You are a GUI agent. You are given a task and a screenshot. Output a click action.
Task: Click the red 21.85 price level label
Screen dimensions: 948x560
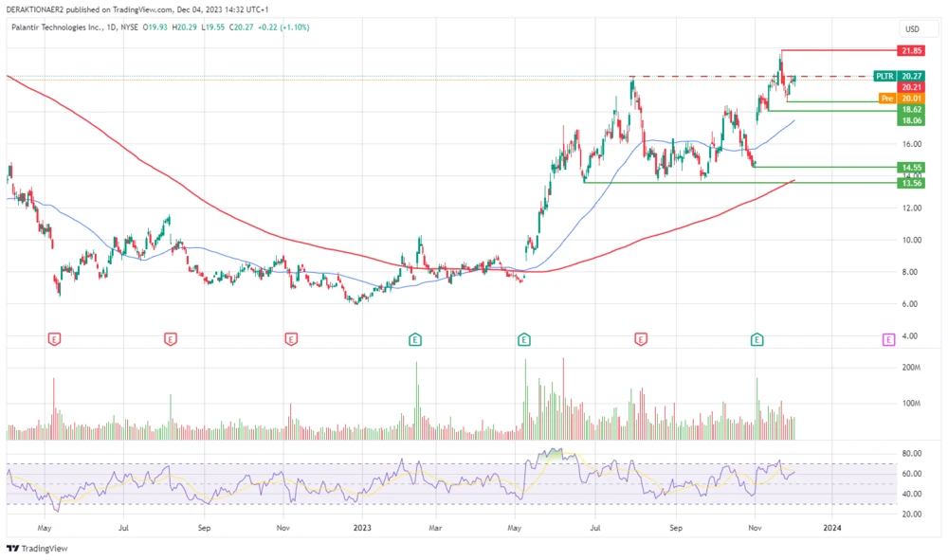[909, 51]
